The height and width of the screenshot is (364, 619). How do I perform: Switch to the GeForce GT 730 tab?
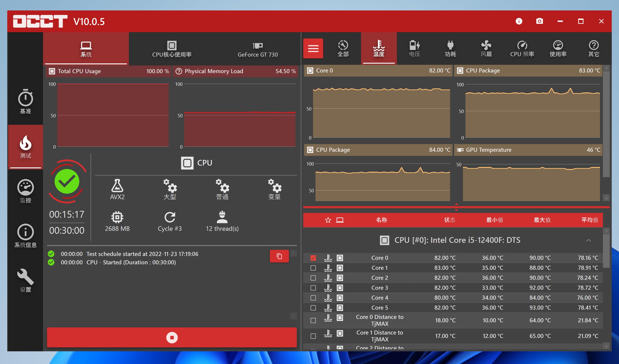coord(258,49)
